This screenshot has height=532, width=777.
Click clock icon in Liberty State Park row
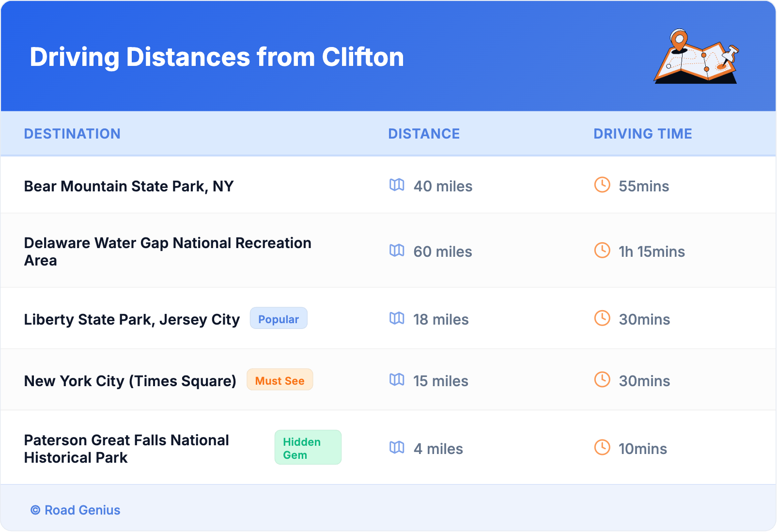pos(602,318)
